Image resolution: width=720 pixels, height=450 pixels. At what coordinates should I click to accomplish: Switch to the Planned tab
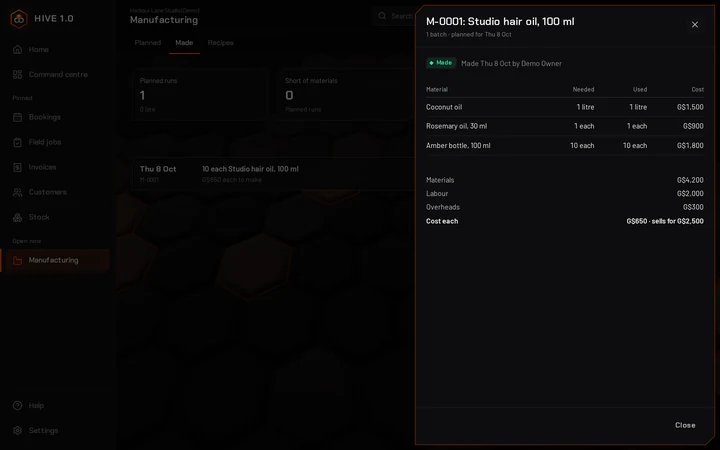148,43
